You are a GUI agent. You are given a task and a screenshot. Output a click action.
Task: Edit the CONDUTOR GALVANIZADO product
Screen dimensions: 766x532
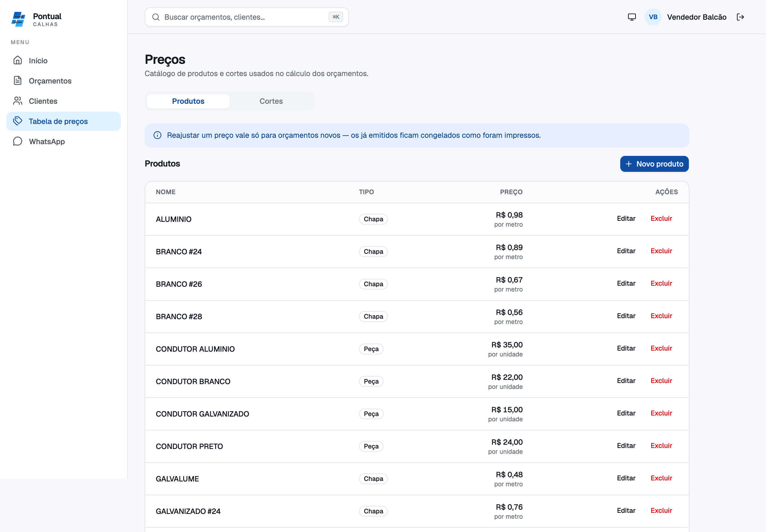[x=626, y=413]
